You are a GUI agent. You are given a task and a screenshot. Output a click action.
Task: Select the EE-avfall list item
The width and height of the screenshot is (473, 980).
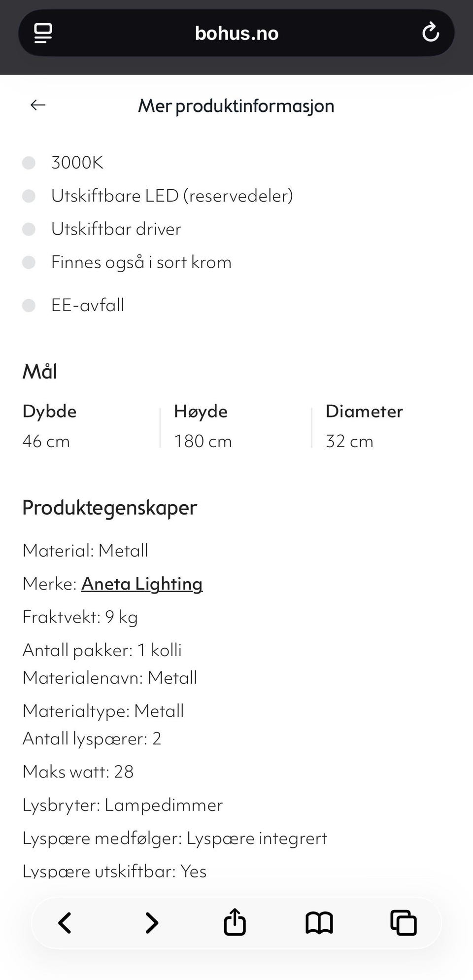tap(88, 305)
